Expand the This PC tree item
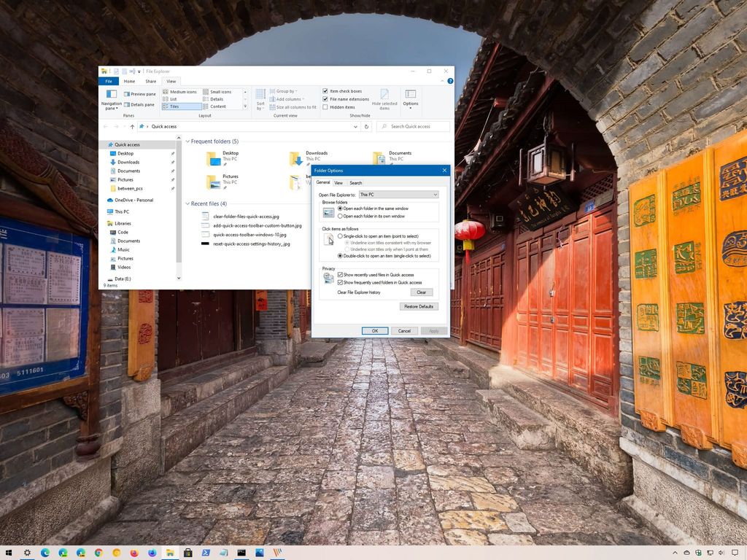This screenshot has width=747, height=560. coord(108,211)
